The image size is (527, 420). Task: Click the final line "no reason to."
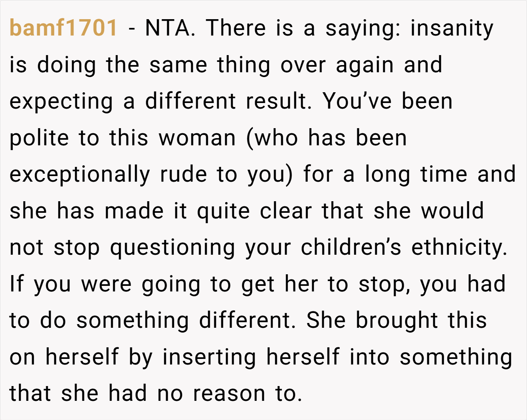coord(230,394)
